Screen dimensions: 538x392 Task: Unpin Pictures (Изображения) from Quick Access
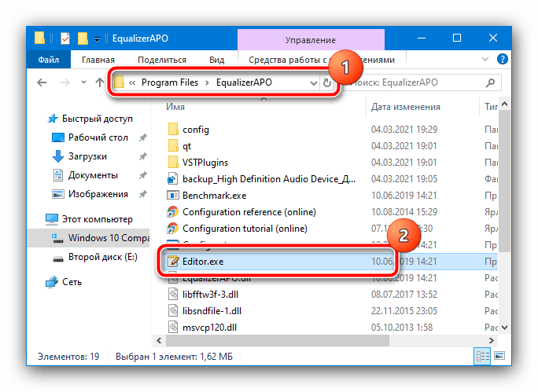142,194
